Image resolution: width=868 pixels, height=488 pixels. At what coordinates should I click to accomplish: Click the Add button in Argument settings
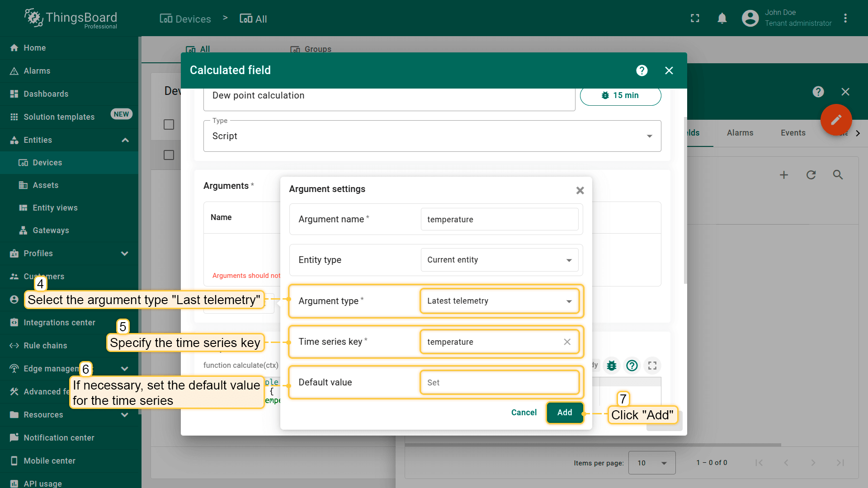pyautogui.click(x=564, y=413)
